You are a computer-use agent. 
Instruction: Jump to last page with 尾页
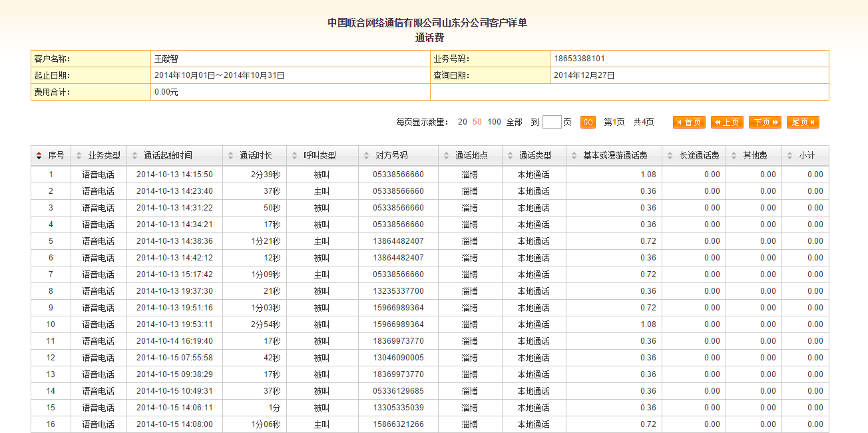point(803,123)
